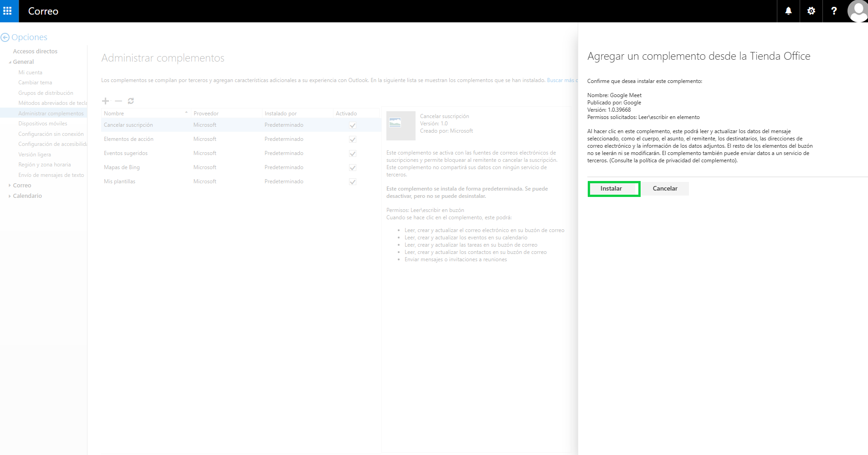Open Cambiar tema option

[x=35, y=83]
